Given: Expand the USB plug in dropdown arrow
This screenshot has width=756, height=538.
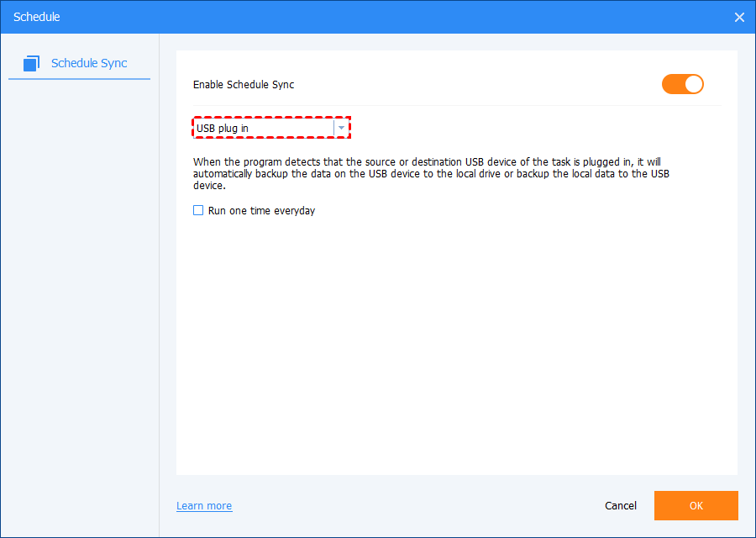Looking at the screenshot, I should pyautogui.click(x=341, y=128).
